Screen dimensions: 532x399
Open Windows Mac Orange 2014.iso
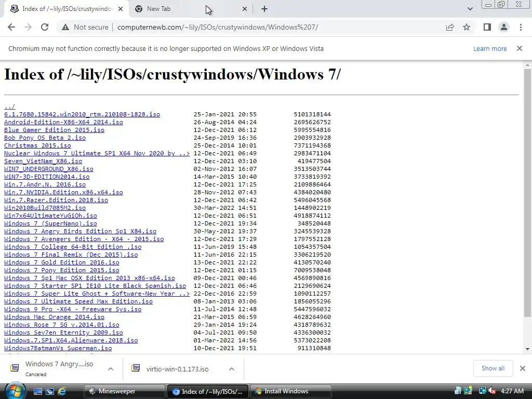54,317
